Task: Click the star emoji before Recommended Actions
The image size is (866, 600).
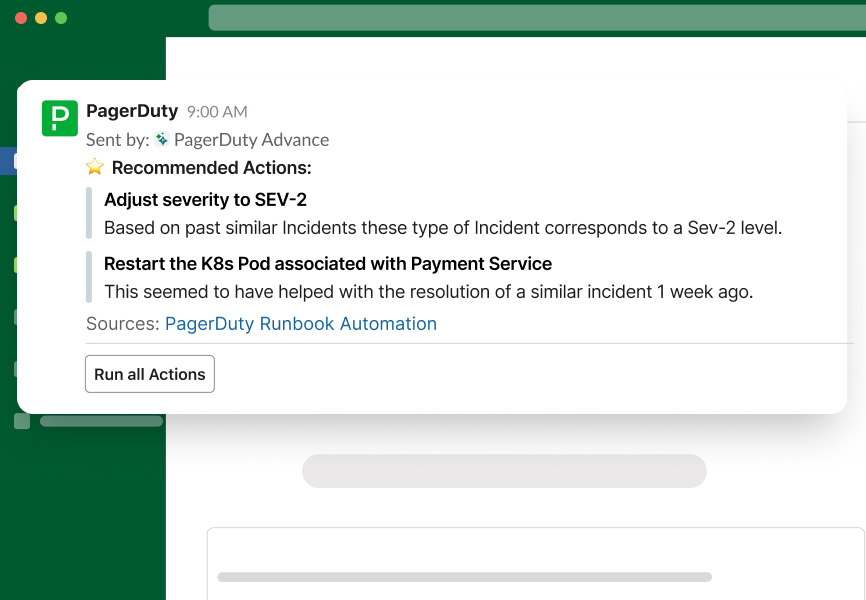Action: tap(94, 167)
